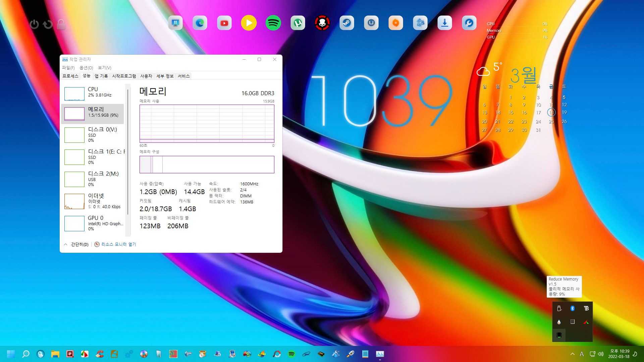Launch Spotify from the desktop dock

[x=273, y=23]
